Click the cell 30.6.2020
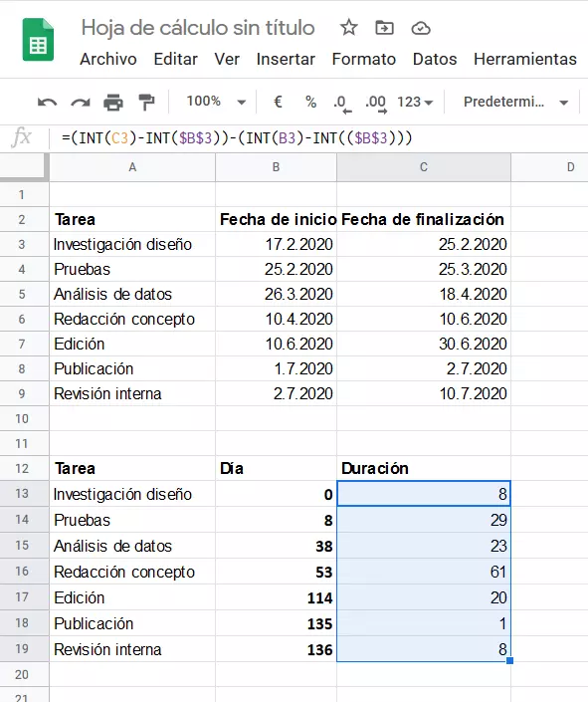 (x=424, y=344)
